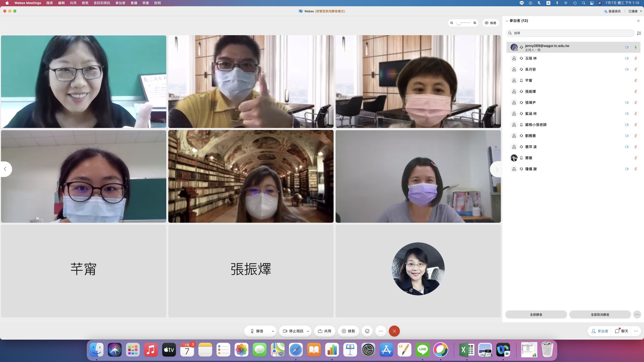Click the 全部靜音 button
The height and width of the screenshot is (362, 644).
tap(536, 314)
